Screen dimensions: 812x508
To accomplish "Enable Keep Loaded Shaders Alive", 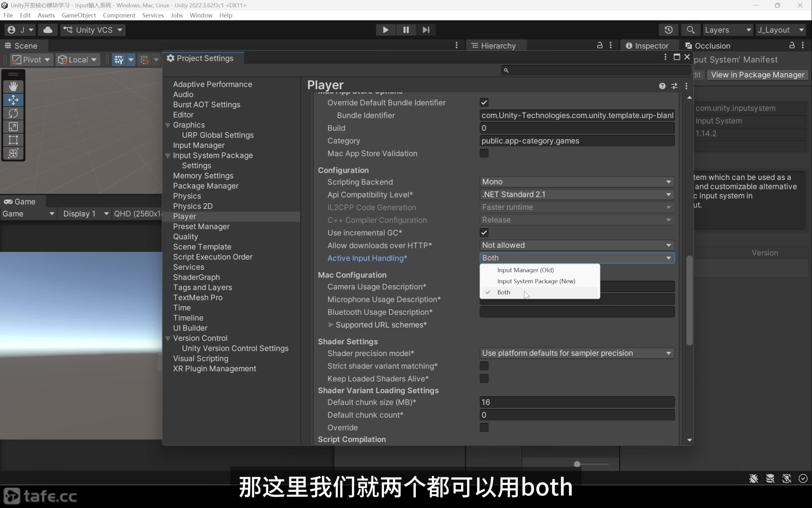I will [x=484, y=379].
